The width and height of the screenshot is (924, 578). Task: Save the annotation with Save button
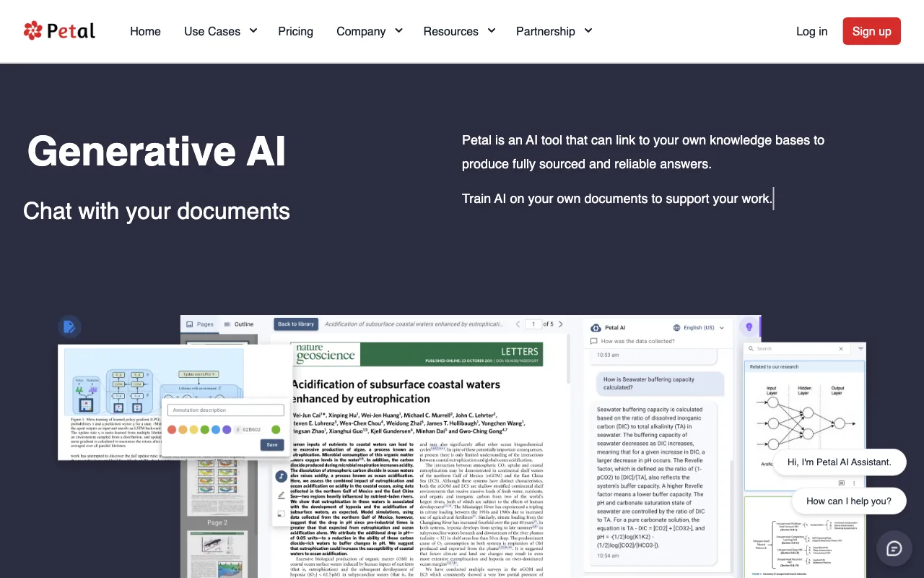[272, 444]
